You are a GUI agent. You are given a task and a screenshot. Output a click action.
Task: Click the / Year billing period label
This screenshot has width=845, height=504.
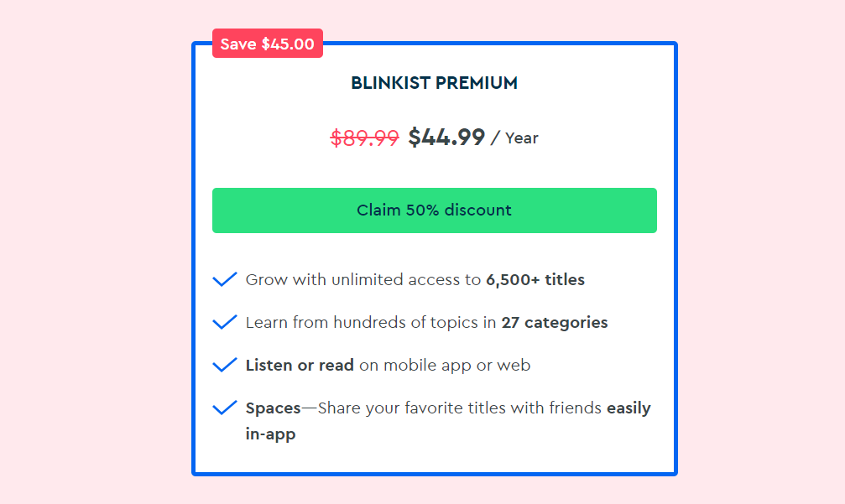click(x=517, y=138)
